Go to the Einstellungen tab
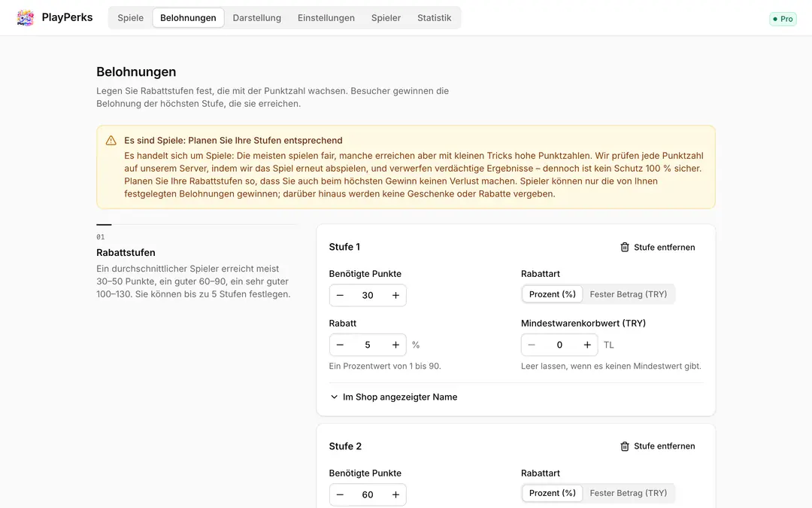 tap(326, 17)
